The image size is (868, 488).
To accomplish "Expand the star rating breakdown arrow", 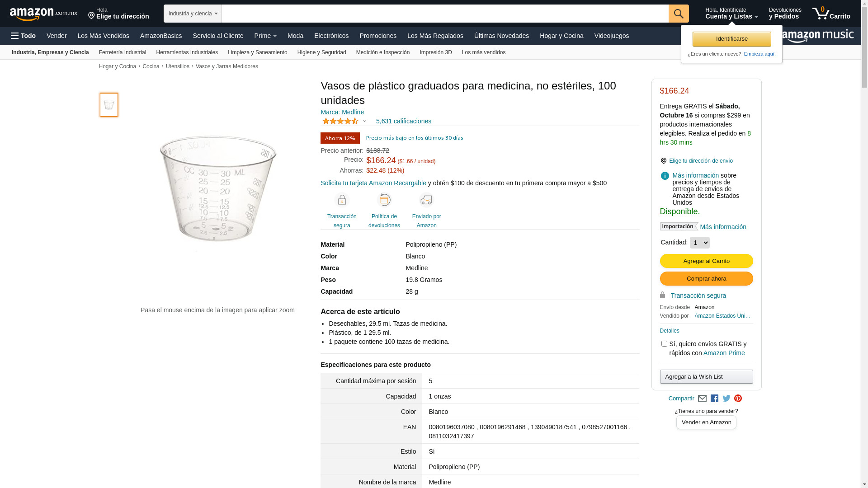I will coord(364,121).
